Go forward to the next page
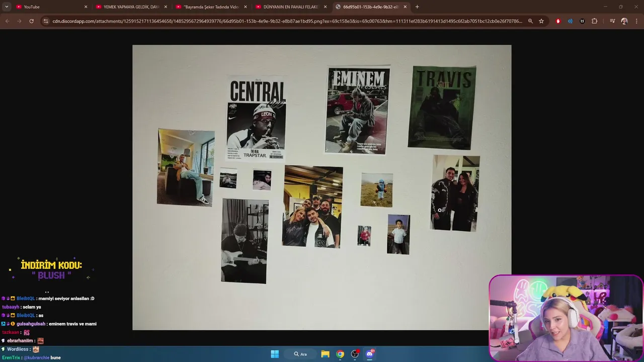644x362 pixels. click(x=19, y=21)
